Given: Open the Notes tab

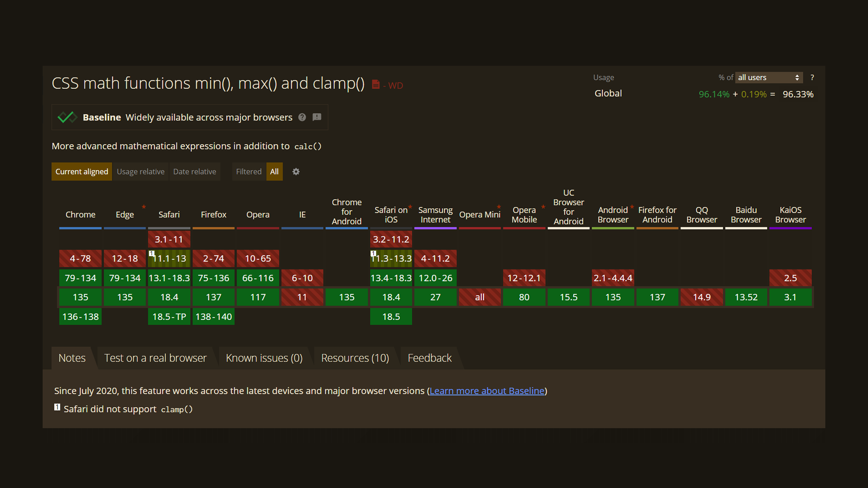Looking at the screenshot, I should pyautogui.click(x=72, y=358).
